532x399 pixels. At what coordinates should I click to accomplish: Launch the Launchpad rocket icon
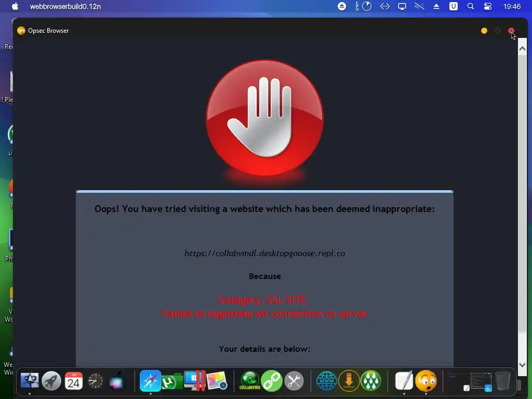51,381
